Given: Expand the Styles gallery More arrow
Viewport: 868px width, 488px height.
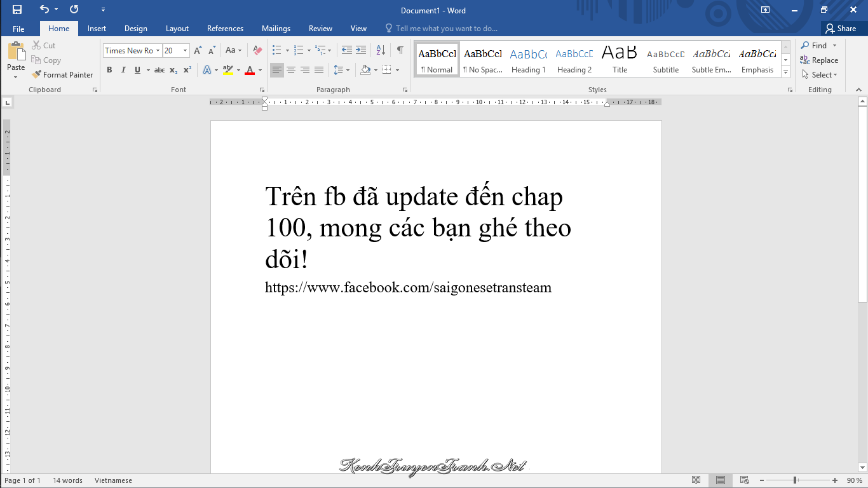Looking at the screenshot, I should (x=786, y=72).
